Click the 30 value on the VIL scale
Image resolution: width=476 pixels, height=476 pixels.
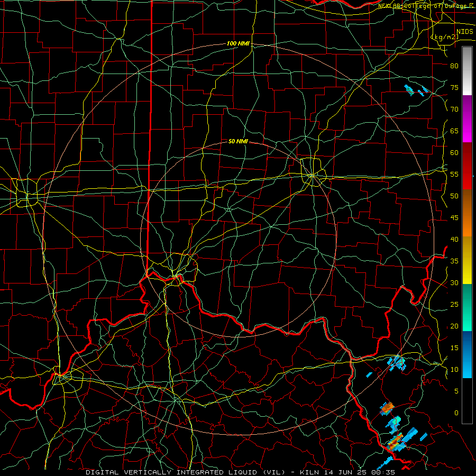pyautogui.click(x=454, y=282)
